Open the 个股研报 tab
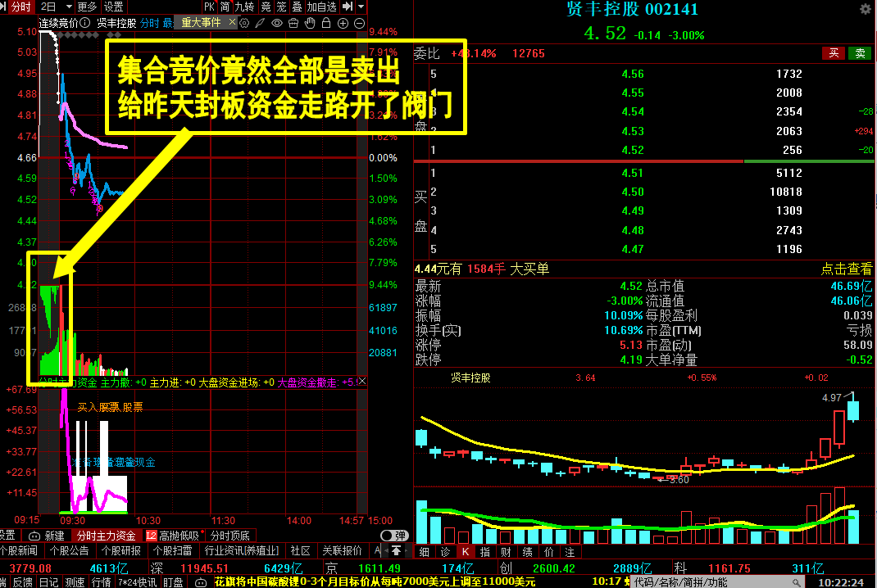Screen dimensions: 877x588 [x=120, y=550]
